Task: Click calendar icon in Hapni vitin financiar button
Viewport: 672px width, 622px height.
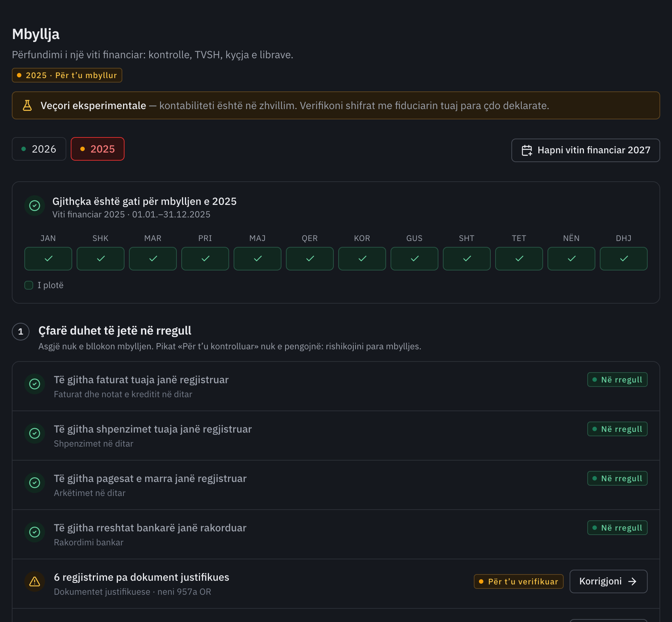Action: click(x=527, y=150)
